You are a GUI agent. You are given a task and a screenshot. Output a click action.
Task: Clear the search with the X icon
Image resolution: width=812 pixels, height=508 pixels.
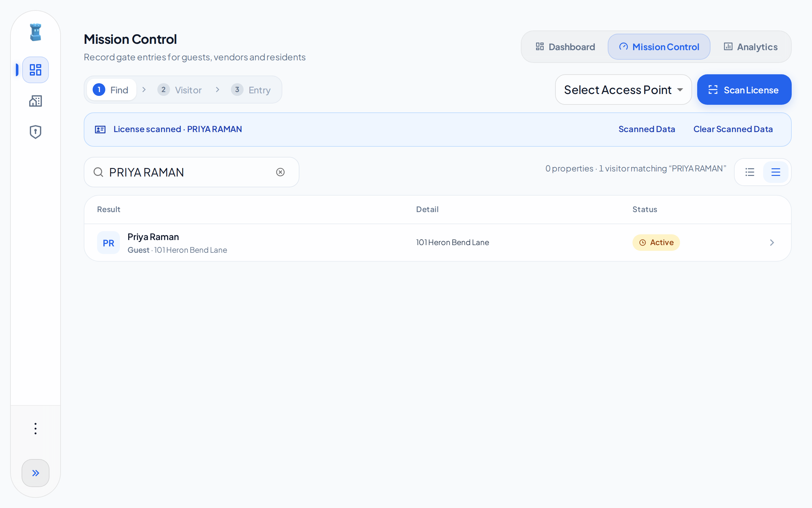(280, 172)
